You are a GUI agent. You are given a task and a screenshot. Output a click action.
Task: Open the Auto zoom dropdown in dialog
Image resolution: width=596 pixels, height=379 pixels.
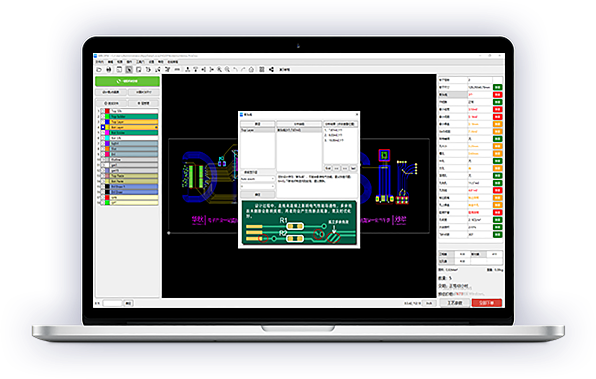click(x=257, y=179)
